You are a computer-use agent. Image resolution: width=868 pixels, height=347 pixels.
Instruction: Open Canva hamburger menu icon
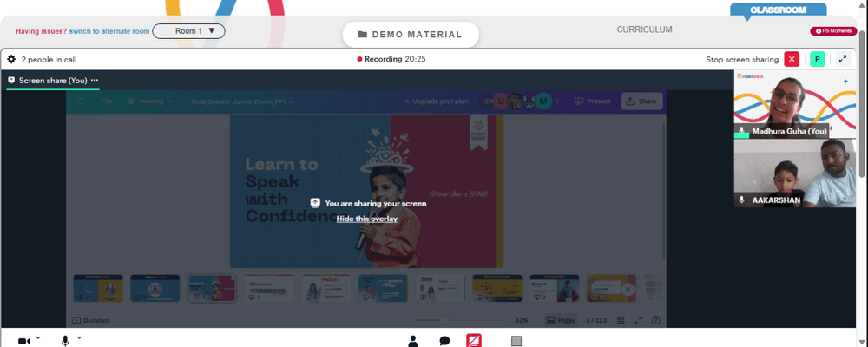[x=82, y=101]
